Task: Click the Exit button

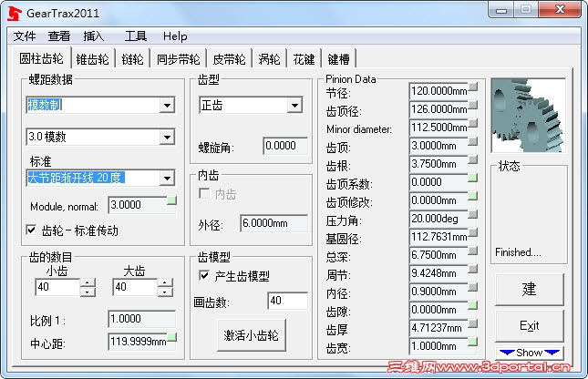Action: [x=529, y=326]
